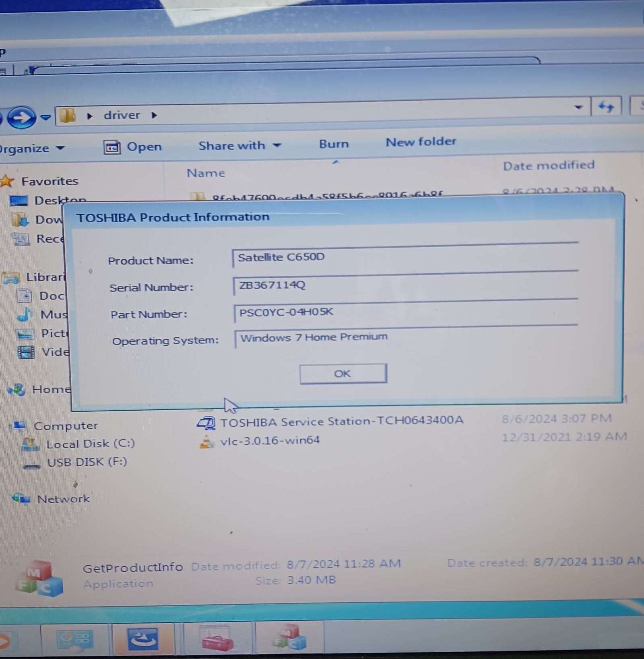Open USB DISK (F:) in navigation pane

[x=87, y=462]
